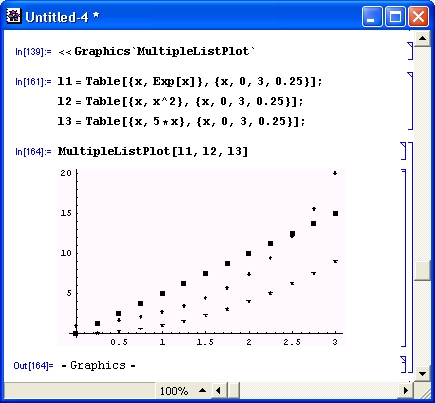Click the horizontal scrollbar left arrow
Viewport: 435px width, 403px height.
(218, 390)
